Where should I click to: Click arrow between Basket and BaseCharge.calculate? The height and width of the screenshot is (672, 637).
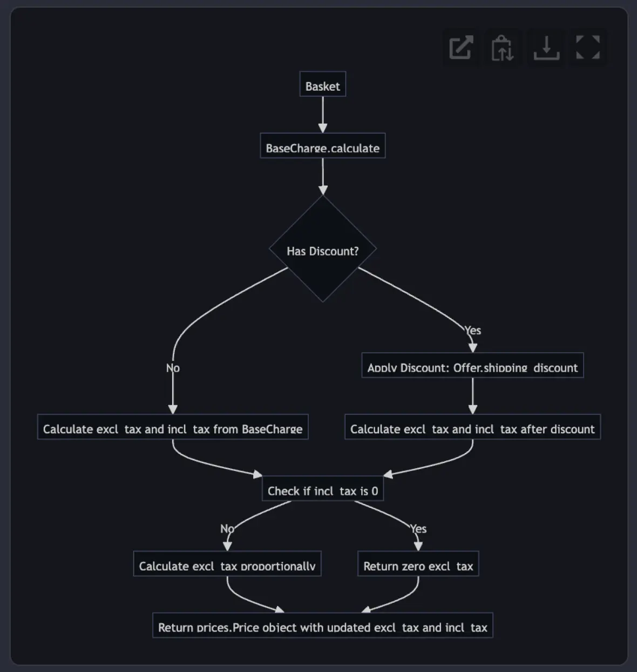[x=323, y=115]
